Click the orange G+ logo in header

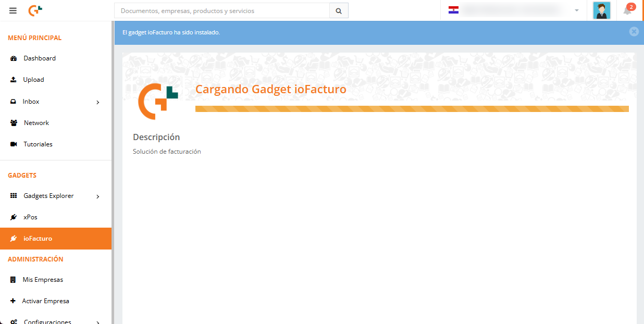[x=35, y=10]
